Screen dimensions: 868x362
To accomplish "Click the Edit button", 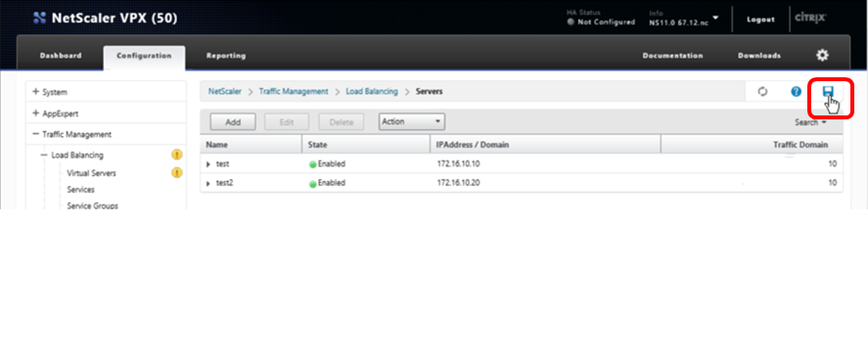I will pyautogui.click(x=286, y=122).
